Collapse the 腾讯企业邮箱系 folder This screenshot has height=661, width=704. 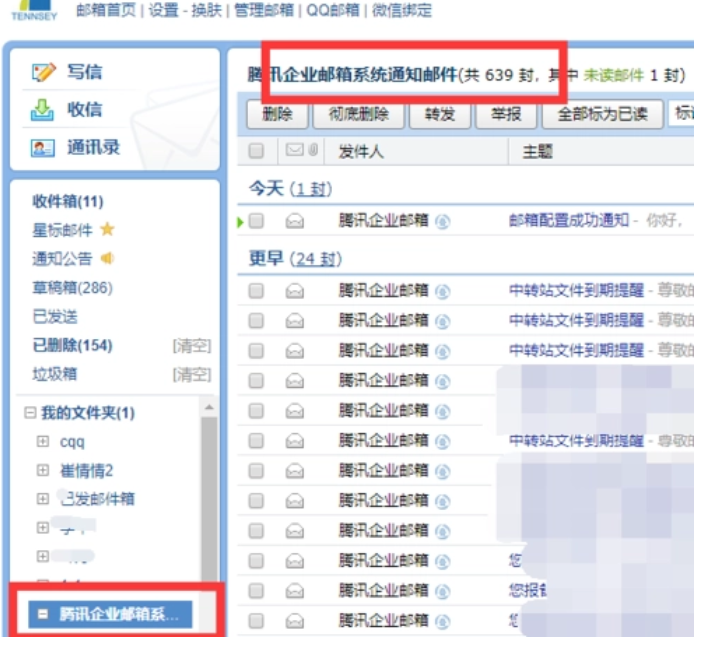(43, 614)
